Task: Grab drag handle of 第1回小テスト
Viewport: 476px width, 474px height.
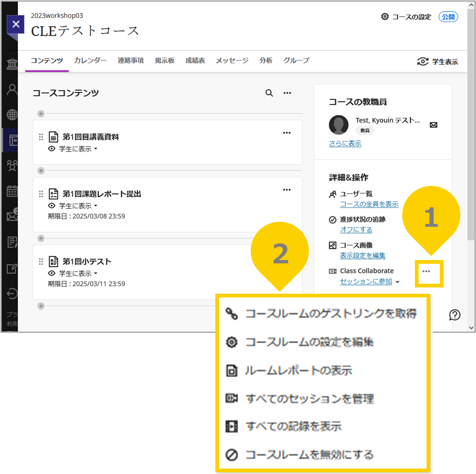Action: pyautogui.click(x=41, y=261)
